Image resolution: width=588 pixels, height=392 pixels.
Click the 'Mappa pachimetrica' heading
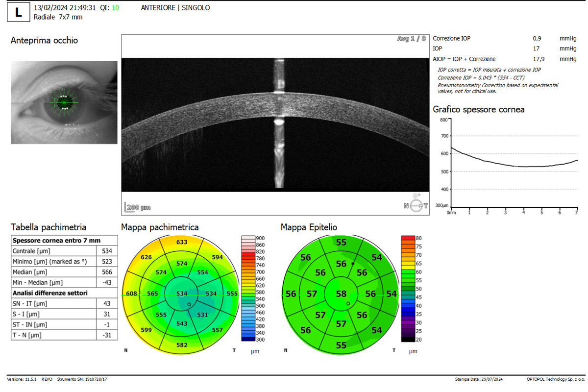tap(160, 227)
